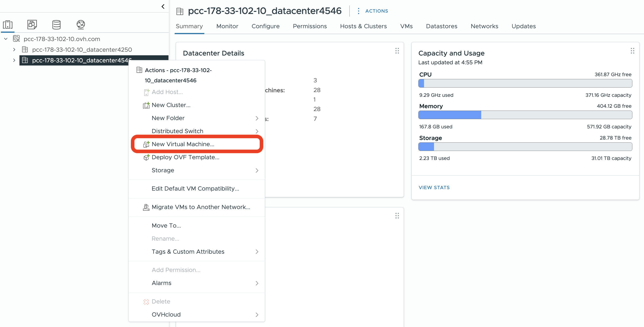Image resolution: width=644 pixels, height=327 pixels.
Task: Open the Networking inventory view icon
Action: pyautogui.click(x=81, y=24)
